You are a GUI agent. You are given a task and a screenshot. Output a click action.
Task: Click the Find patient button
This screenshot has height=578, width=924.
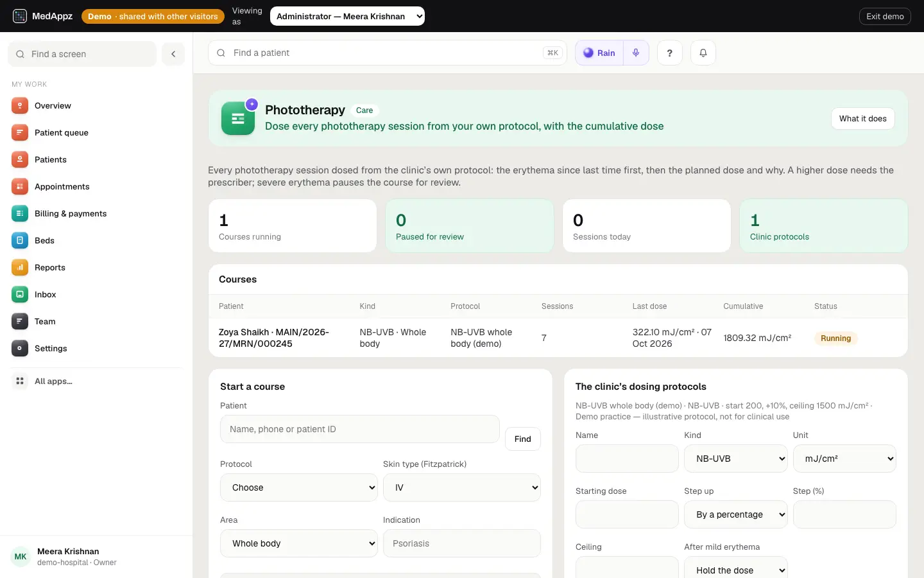[x=523, y=439]
